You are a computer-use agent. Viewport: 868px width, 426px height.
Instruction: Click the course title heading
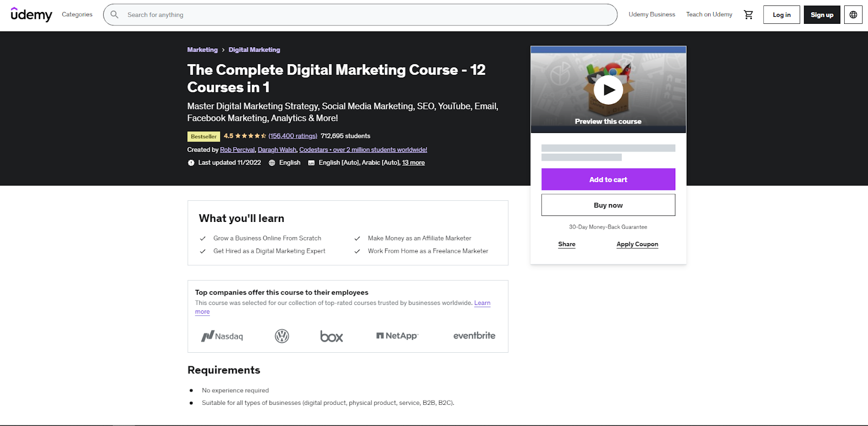pos(336,78)
